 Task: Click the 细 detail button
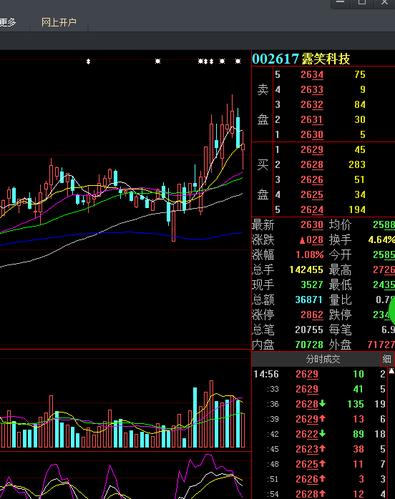pyautogui.click(x=387, y=359)
